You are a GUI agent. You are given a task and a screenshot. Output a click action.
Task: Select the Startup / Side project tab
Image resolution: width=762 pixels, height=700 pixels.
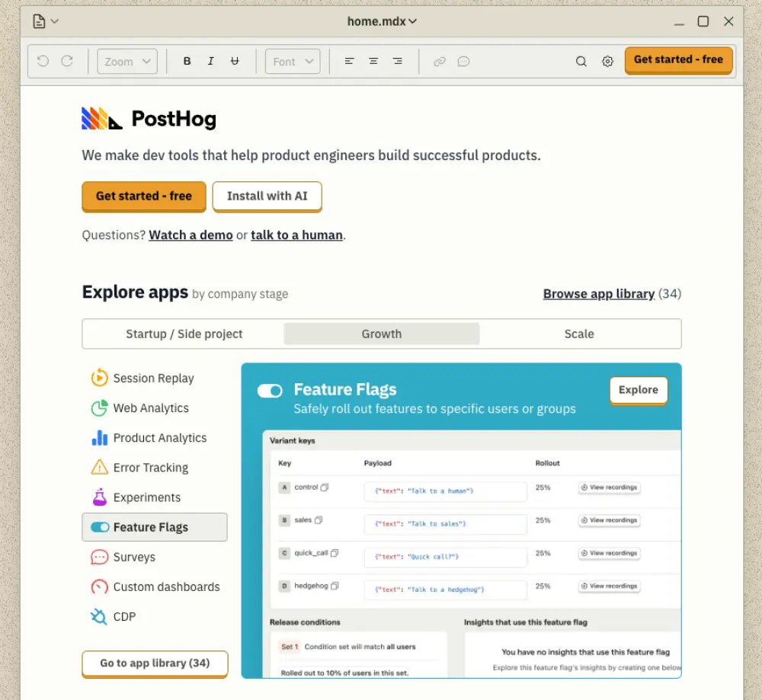183,334
